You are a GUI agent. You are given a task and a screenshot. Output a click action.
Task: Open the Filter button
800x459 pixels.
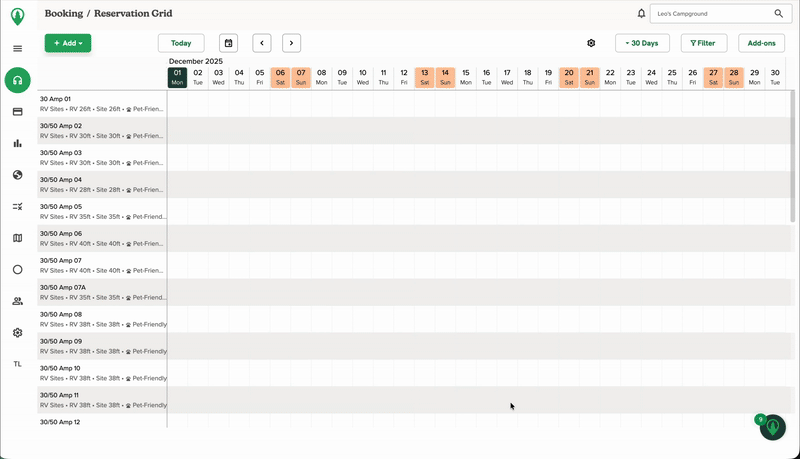click(x=703, y=43)
